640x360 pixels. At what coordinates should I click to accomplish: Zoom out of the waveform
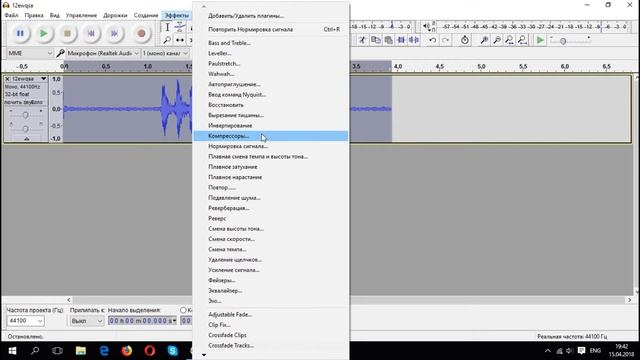pos(497,40)
